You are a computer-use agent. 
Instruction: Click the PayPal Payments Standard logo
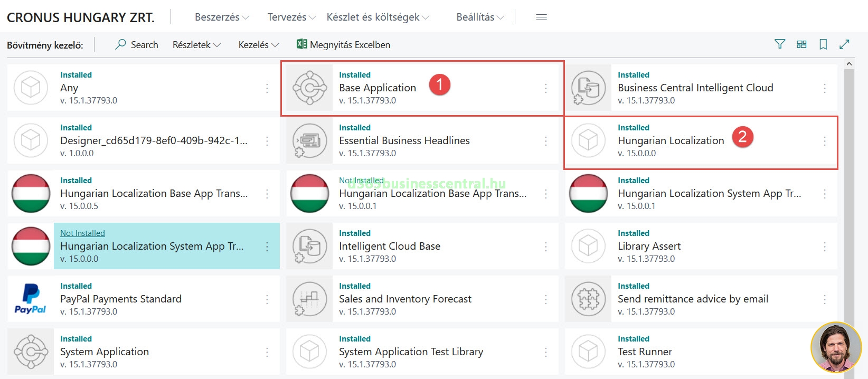(x=31, y=299)
